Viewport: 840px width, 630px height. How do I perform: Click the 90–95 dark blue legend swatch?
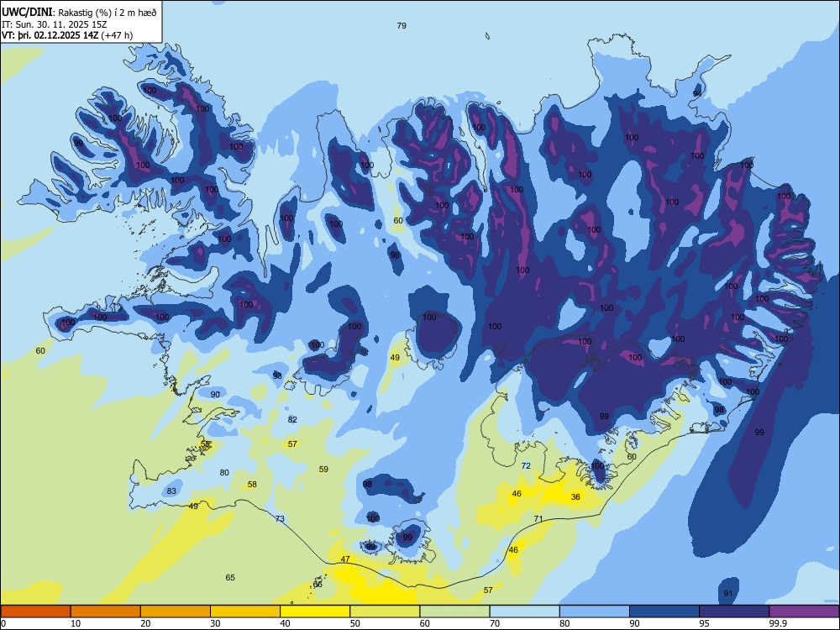(664, 612)
